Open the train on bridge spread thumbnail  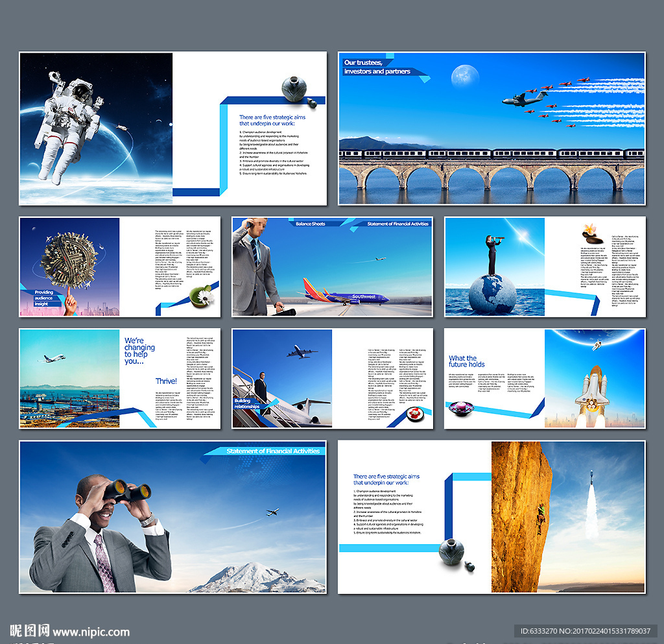(x=492, y=128)
